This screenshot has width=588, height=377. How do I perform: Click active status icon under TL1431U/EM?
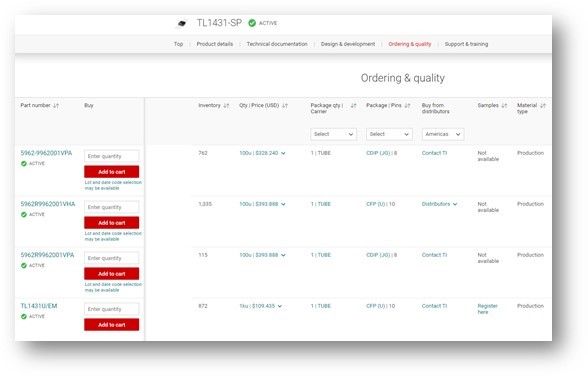[x=24, y=317]
